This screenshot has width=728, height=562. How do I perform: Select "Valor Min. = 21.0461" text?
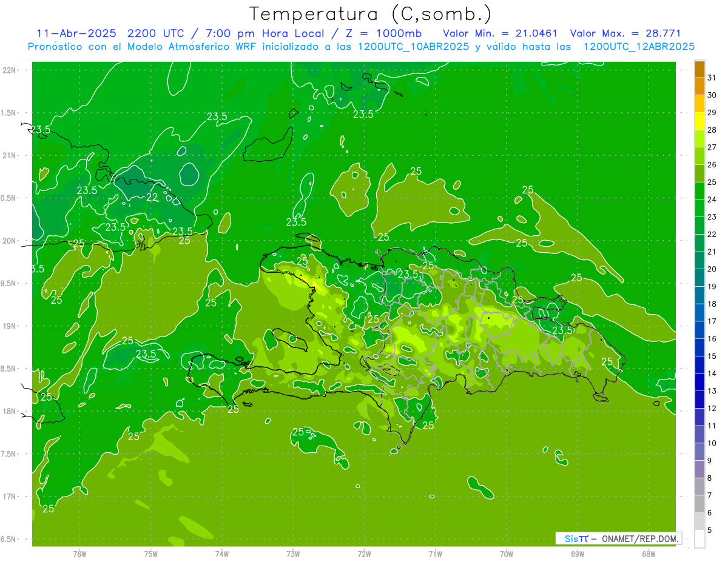[x=500, y=33]
